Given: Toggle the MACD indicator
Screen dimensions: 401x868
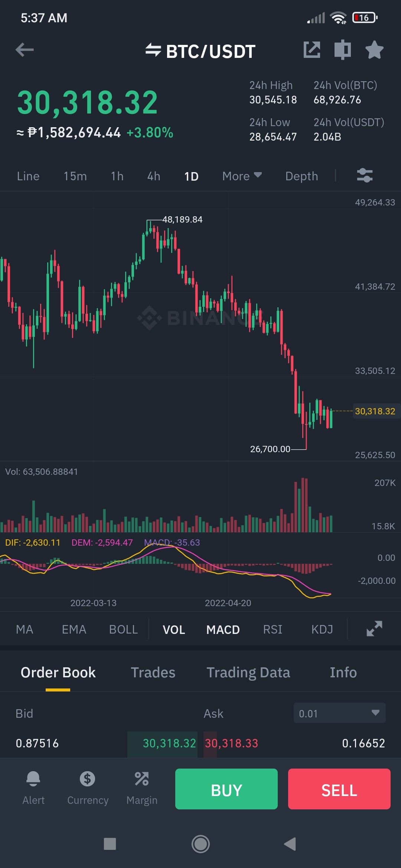Looking at the screenshot, I should click(223, 629).
